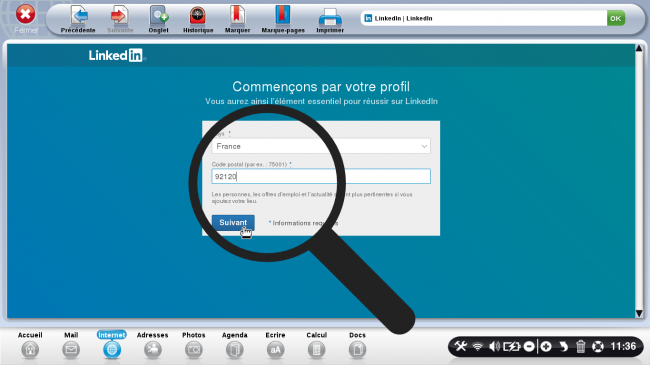Image resolution: width=650 pixels, height=365 pixels.
Task: Open the Docs documents app
Action: click(357, 350)
